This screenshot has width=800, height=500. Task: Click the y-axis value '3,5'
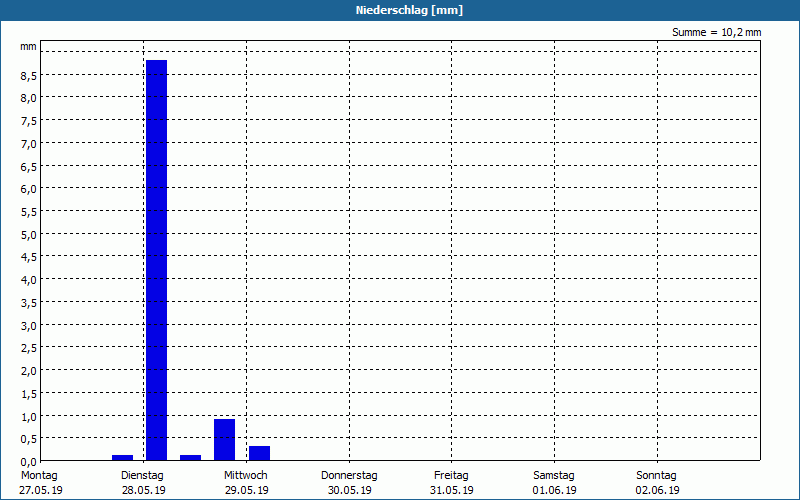click(x=29, y=303)
